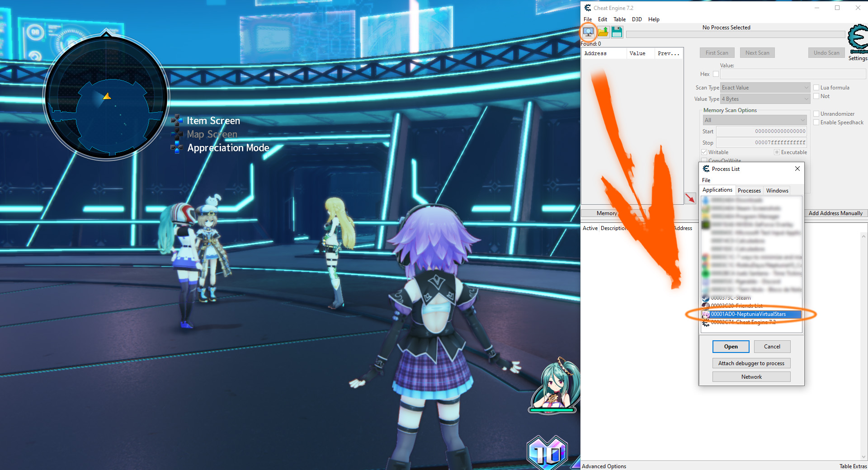Tick the Not checkbox
The width and height of the screenshot is (868, 470).
[816, 96]
